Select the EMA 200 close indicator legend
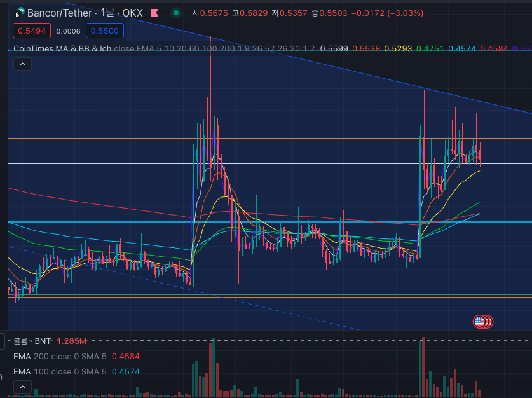The image size is (532, 398). pos(60,356)
